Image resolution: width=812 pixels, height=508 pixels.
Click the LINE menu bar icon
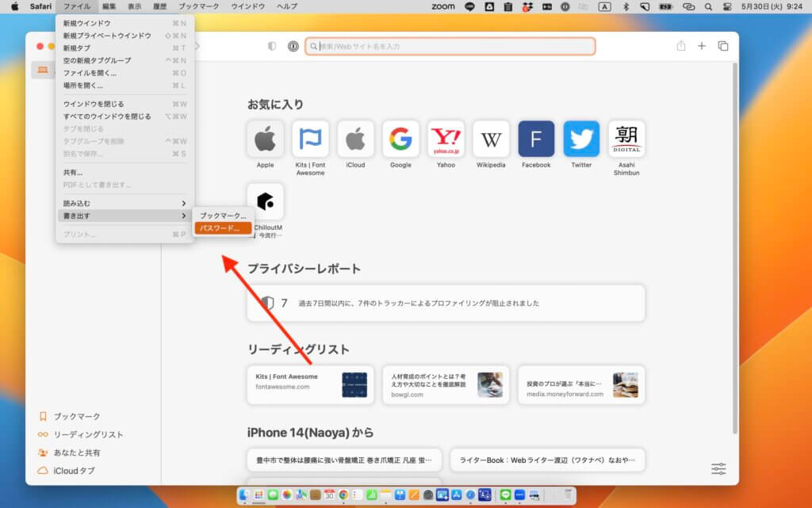click(469, 6)
